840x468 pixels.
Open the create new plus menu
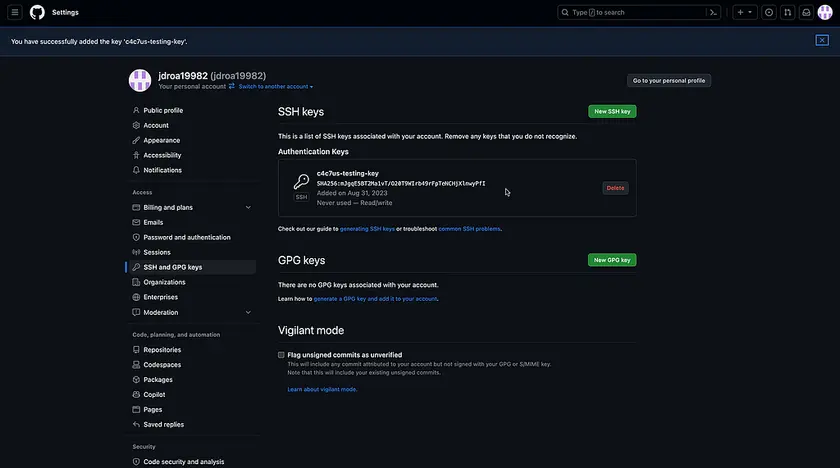(745, 12)
